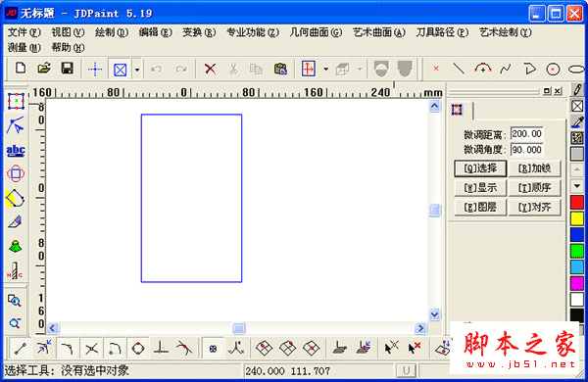Click the yellow polygon shape left tool
The width and height of the screenshot is (588, 382).
pyautogui.click(x=16, y=198)
